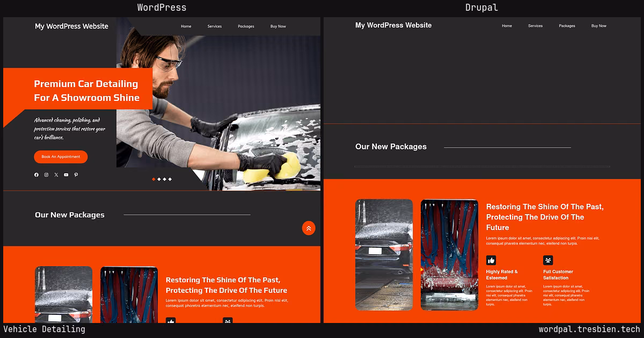This screenshot has width=644, height=338.
Task: Click My WordPress Website title in Drupal pane
Action: click(x=393, y=25)
